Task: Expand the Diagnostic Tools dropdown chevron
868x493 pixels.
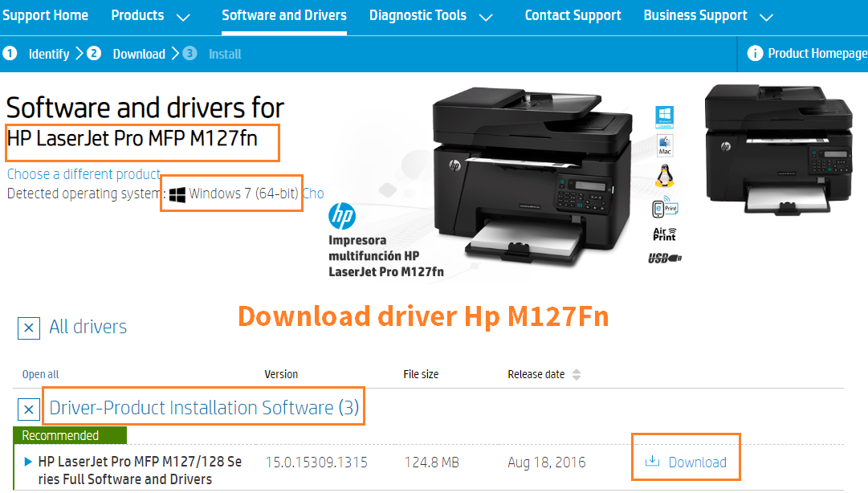Action: pyautogui.click(x=486, y=18)
